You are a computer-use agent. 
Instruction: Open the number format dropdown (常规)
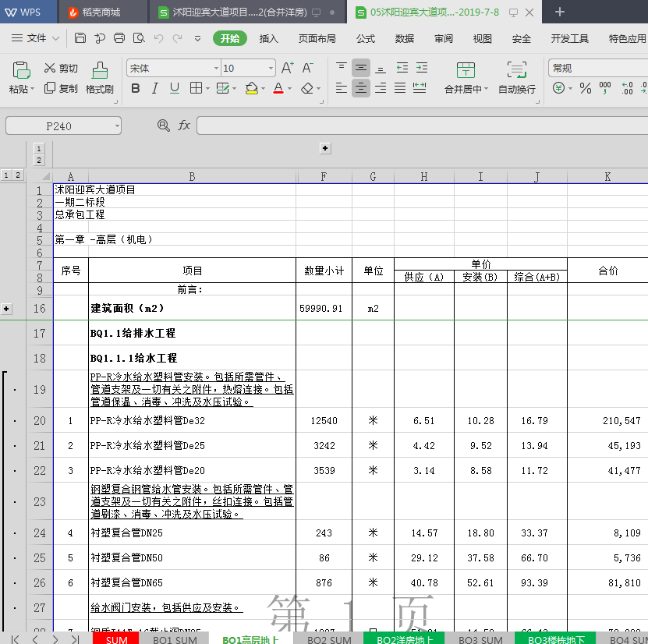coord(598,68)
